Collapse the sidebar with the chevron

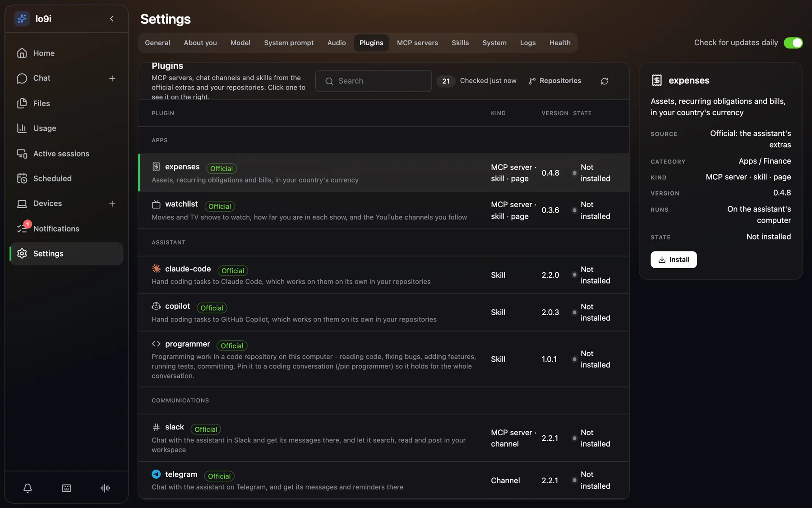(112, 19)
